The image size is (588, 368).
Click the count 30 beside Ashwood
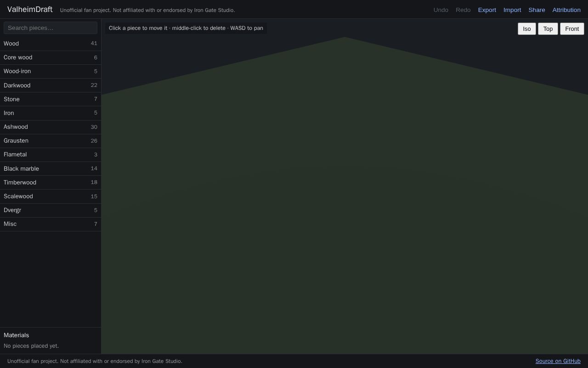coord(94,127)
